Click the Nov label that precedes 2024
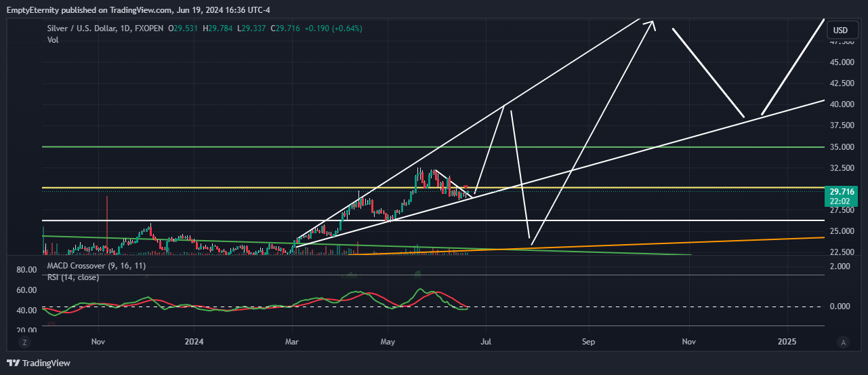This screenshot has height=375, width=868. (x=98, y=342)
